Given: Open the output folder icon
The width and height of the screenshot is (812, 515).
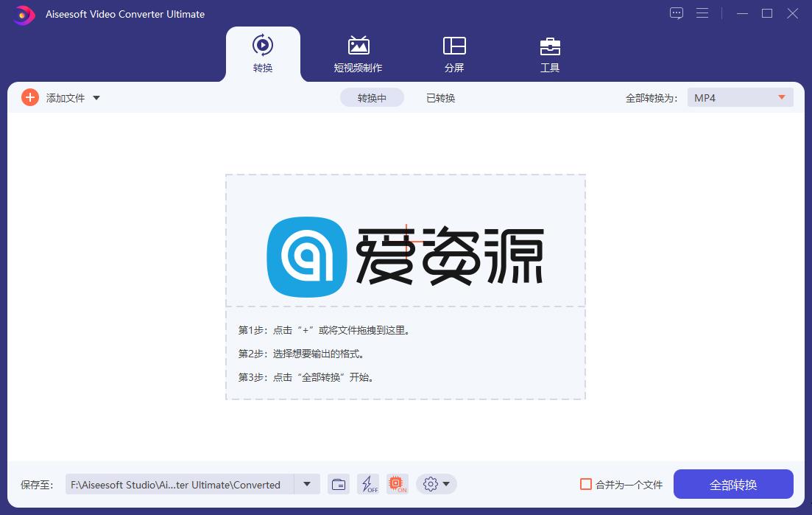Looking at the screenshot, I should [x=339, y=484].
